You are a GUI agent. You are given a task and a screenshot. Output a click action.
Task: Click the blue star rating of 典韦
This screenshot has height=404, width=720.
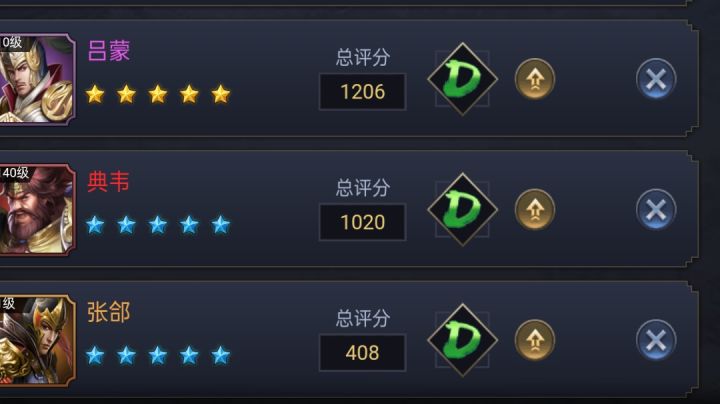[158, 224]
